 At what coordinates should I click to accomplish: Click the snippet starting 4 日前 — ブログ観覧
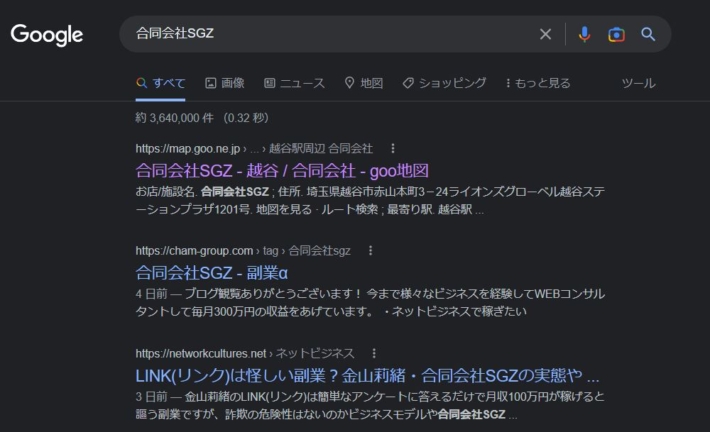[370, 302]
